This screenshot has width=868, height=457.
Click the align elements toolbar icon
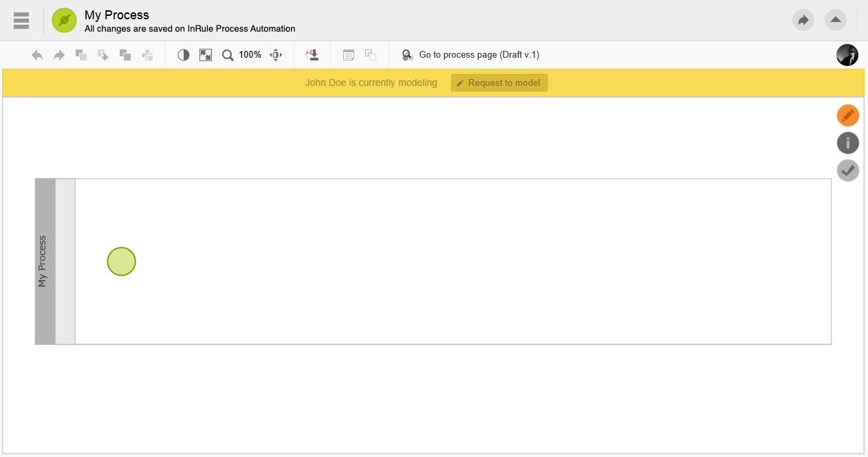[147, 55]
